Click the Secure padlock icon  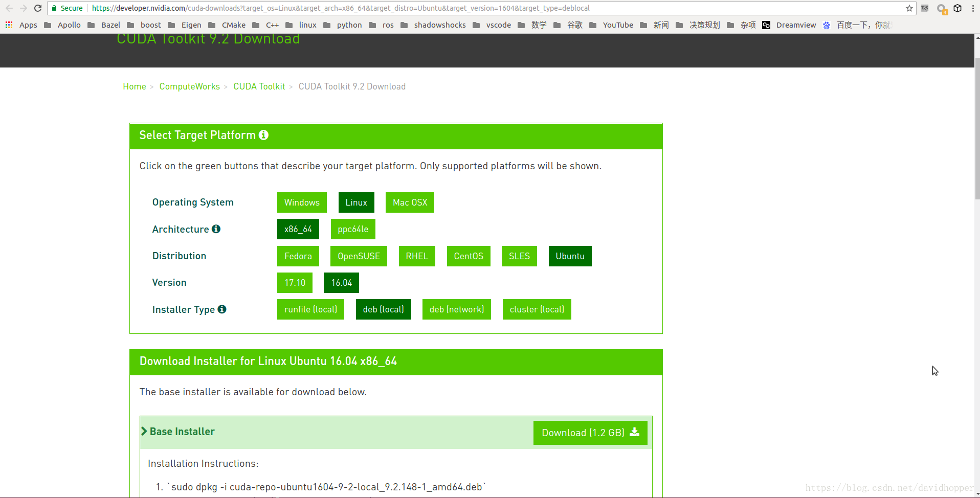click(54, 8)
